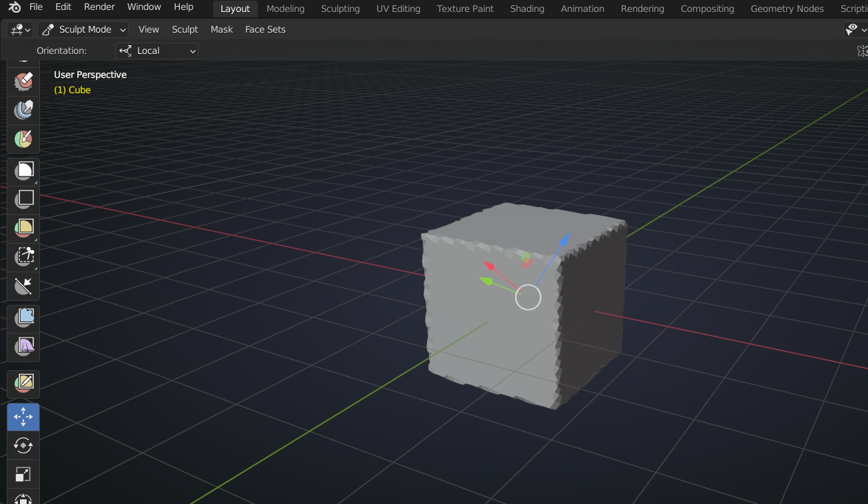Activate the Box Face Set tool
The image size is (868, 504).
pos(23,228)
